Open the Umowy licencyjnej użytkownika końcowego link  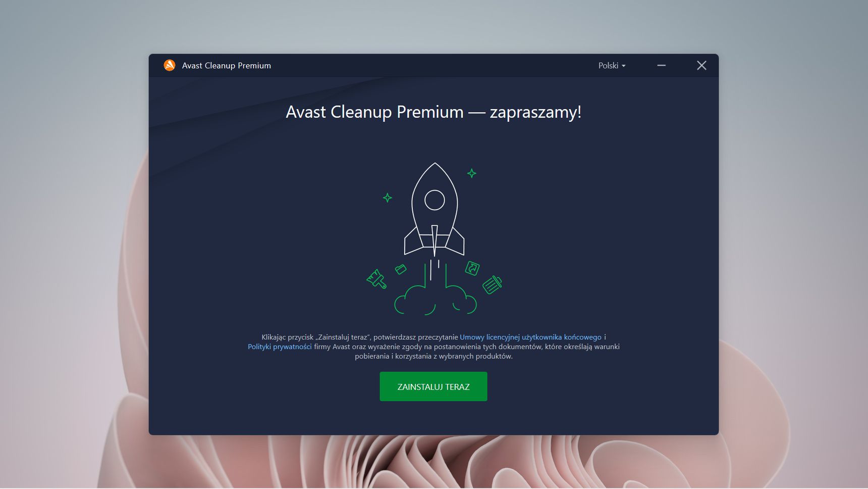[530, 337]
